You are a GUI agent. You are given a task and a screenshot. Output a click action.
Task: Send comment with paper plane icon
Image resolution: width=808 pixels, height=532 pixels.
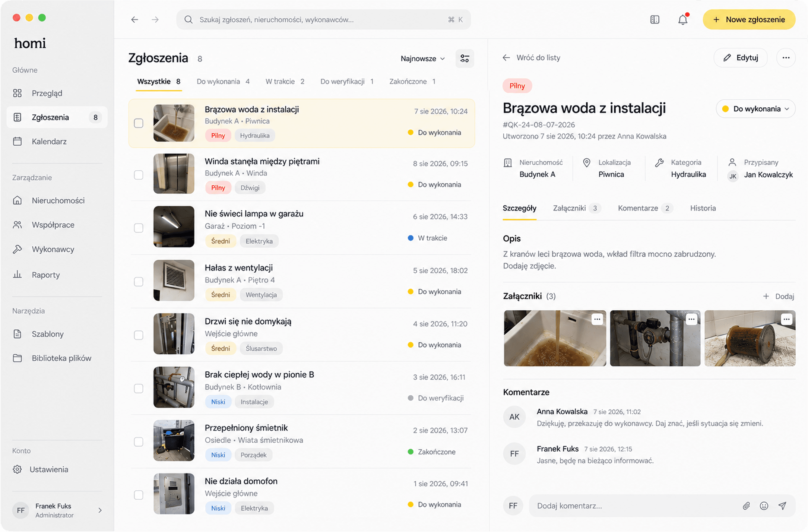coord(782,506)
